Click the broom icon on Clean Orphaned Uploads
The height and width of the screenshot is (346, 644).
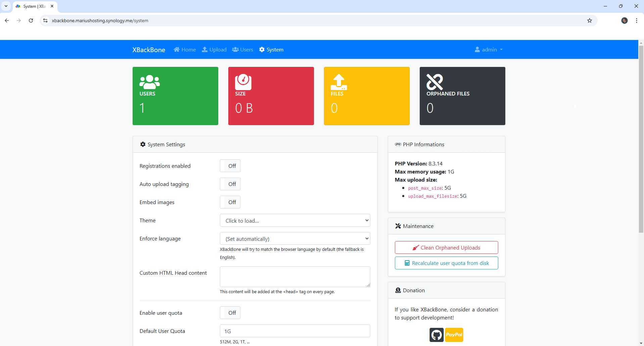tap(416, 248)
